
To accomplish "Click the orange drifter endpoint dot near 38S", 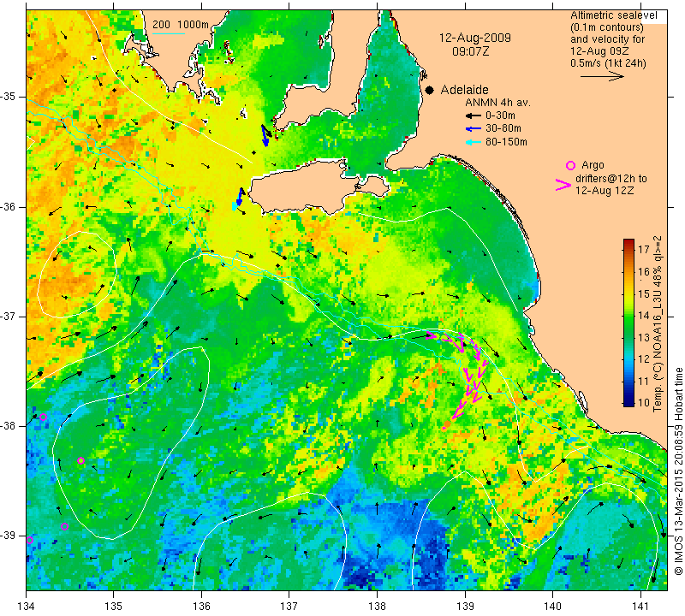I will (x=447, y=423).
